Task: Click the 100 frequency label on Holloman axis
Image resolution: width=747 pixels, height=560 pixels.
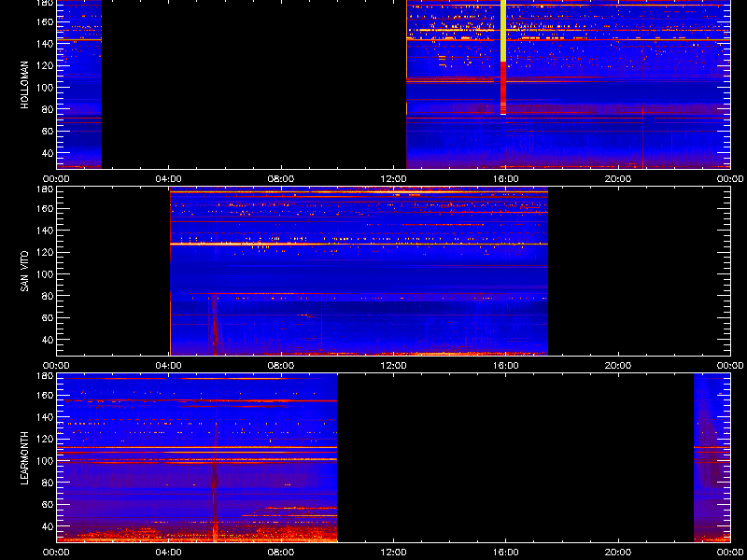Action: pos(45,87)
